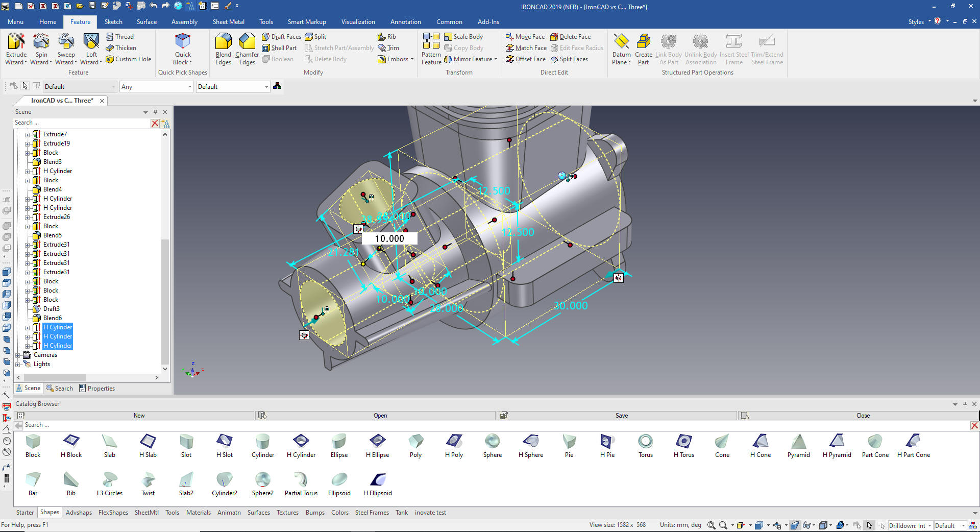
Task: Expand the Cameras tree node
Action: [x=18, y=355]
